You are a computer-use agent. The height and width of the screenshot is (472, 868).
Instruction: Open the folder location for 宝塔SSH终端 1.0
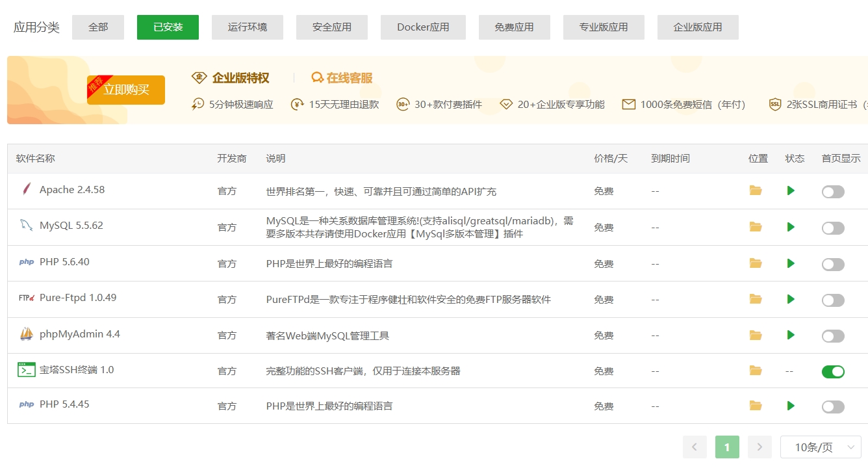(755, 371)
